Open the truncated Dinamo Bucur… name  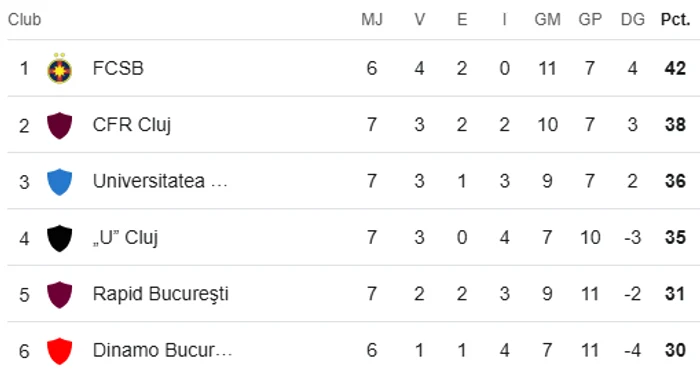click(x=162, y=350)
